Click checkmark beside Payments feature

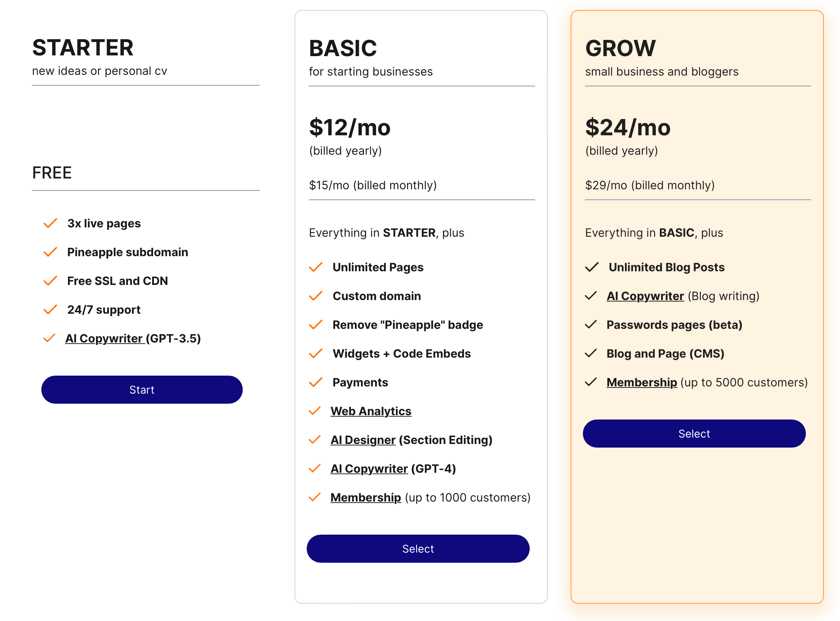tap(316, 382)
